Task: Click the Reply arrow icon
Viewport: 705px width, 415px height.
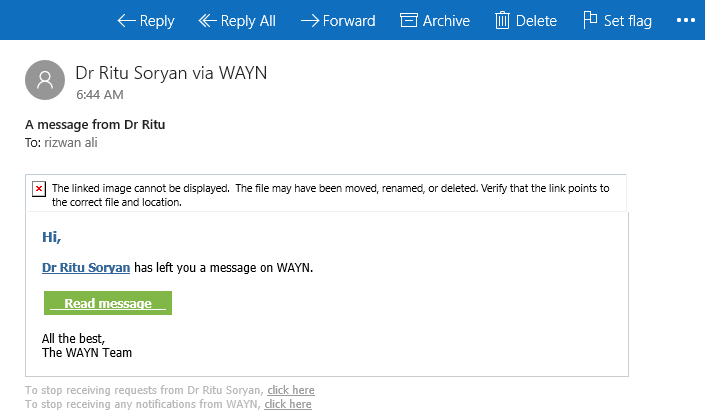Action: pos(126,20)
